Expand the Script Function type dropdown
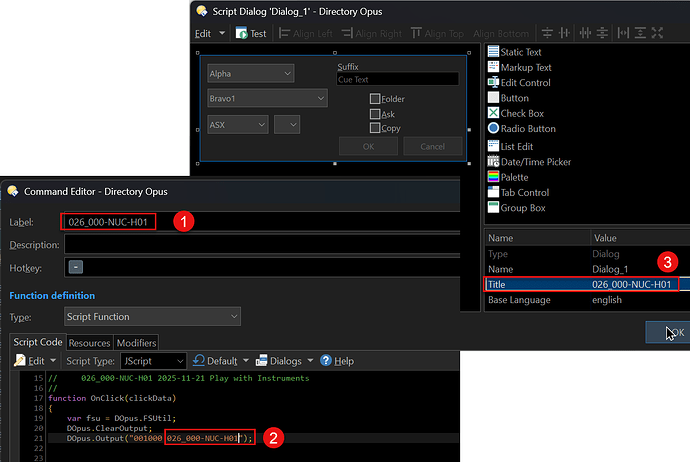The width and height of the screenshot is (690, 462). click(x=152, y=317)
